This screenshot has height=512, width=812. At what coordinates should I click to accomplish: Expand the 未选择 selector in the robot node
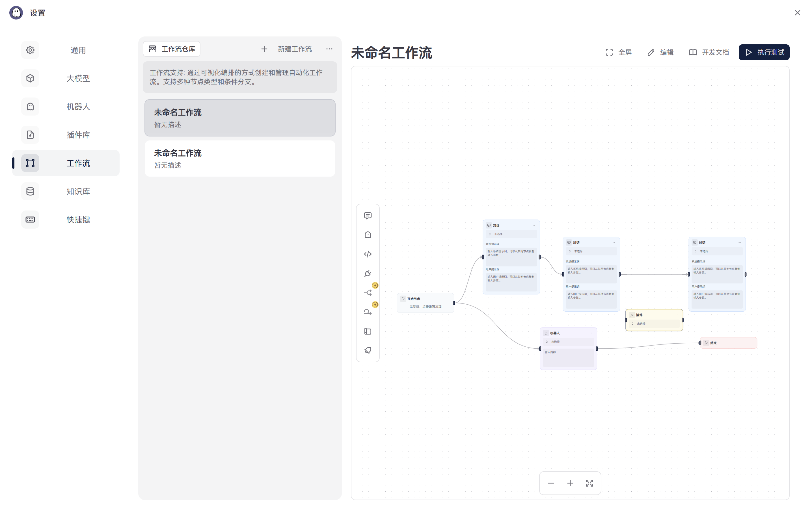coord(568,342)
